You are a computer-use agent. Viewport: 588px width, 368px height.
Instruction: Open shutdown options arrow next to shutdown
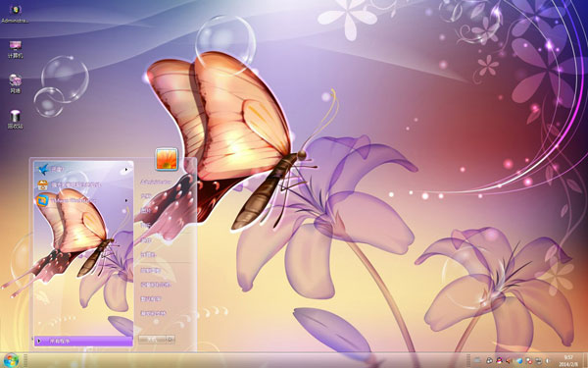[171, 340]
